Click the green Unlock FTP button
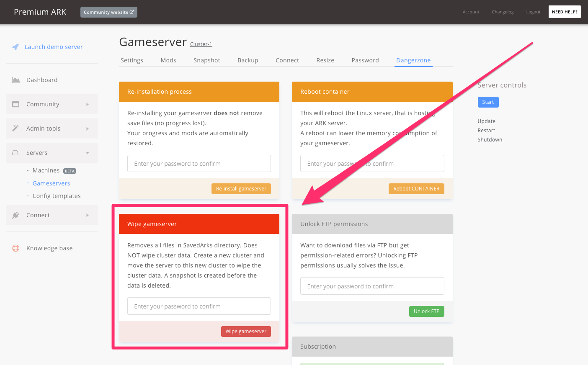Screen dimensions: 588x365 tap(426, 311)
